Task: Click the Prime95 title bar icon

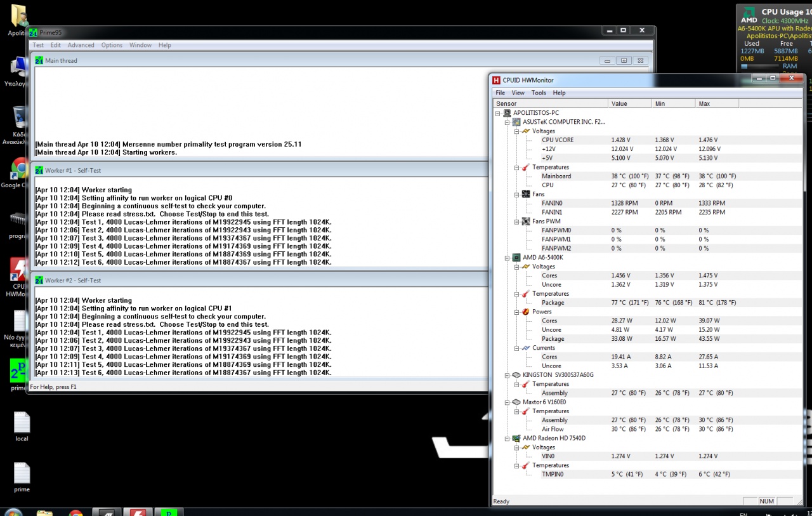Action: (33, 32)
